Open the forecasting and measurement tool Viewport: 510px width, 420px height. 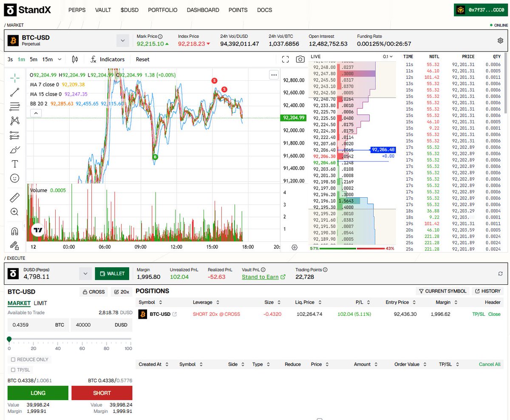tap(14, 136)
